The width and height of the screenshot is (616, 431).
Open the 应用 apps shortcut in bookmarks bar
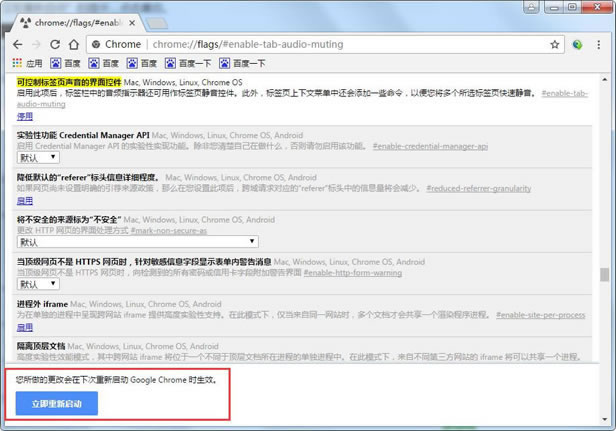[27, 63]
